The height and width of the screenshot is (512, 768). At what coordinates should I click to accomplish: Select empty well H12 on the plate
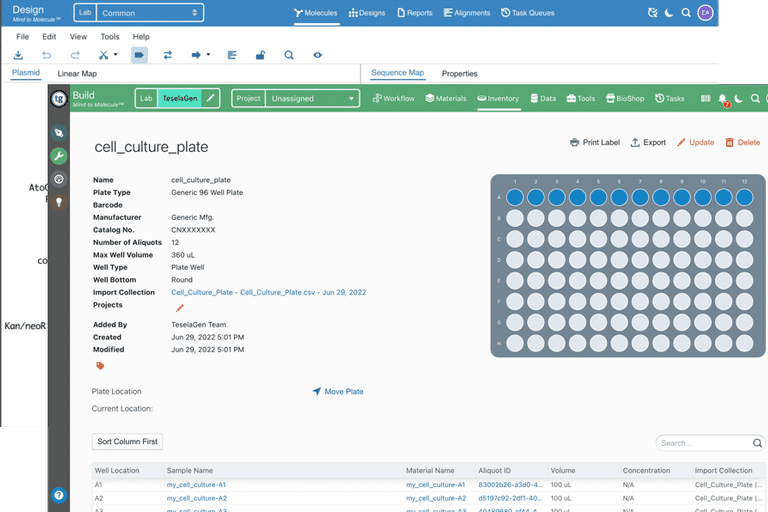[744, 343]
